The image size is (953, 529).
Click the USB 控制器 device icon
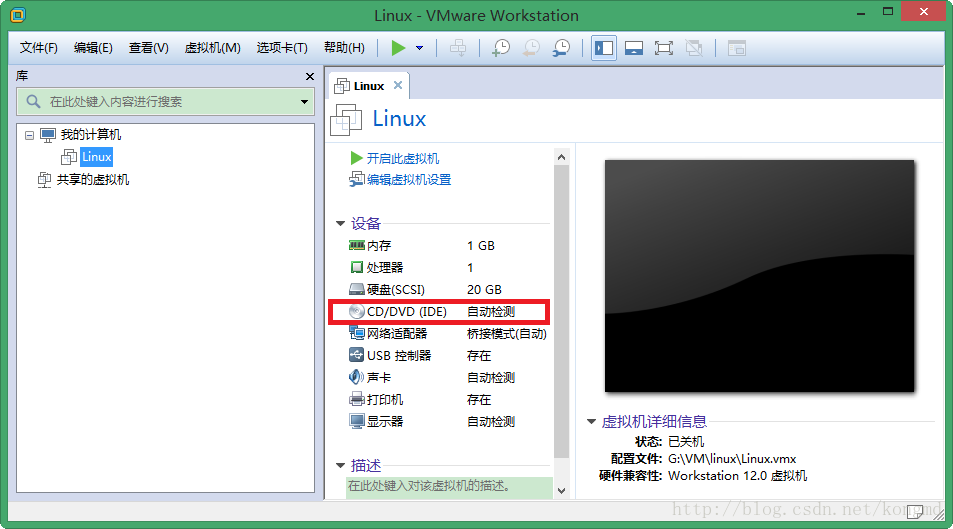pyautogui.click(x=357, y=354)
